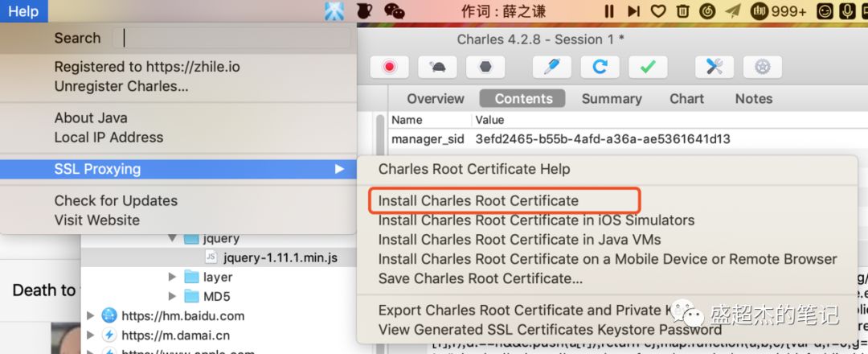This screenshot has height=354, width=868.
Task: Click the paper plane icon in menu bar
Action: click(x=733, y=11)
